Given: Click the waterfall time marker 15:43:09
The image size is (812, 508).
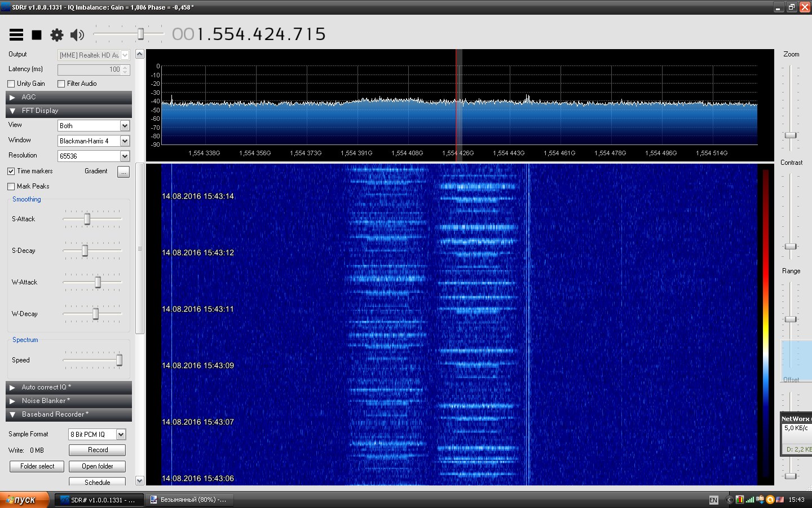Looking at the screenshot, I should 198,366.
